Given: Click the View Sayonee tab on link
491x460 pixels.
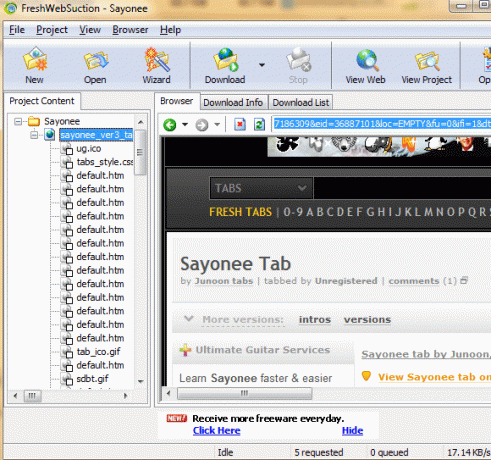Looking at the screenshot, I should click(434, 377).
